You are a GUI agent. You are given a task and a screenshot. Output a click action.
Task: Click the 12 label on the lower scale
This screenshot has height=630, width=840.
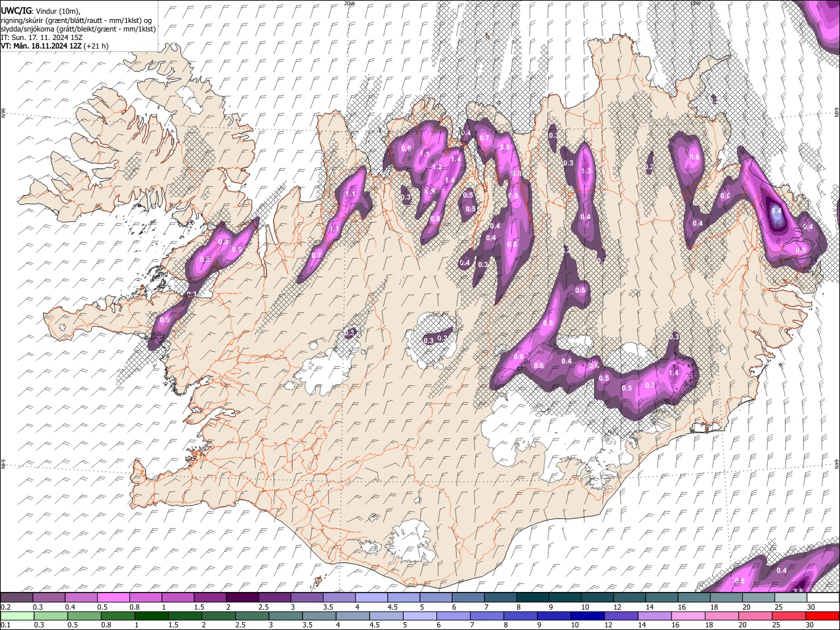pyautogui.click(x=608, y=625)
